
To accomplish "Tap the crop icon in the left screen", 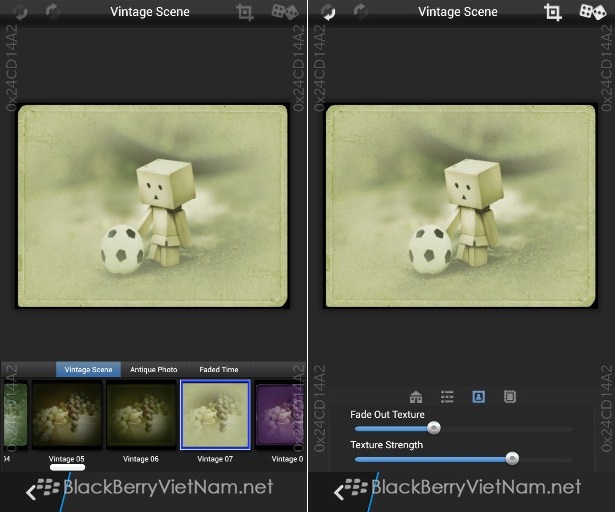I will point(245,13).
